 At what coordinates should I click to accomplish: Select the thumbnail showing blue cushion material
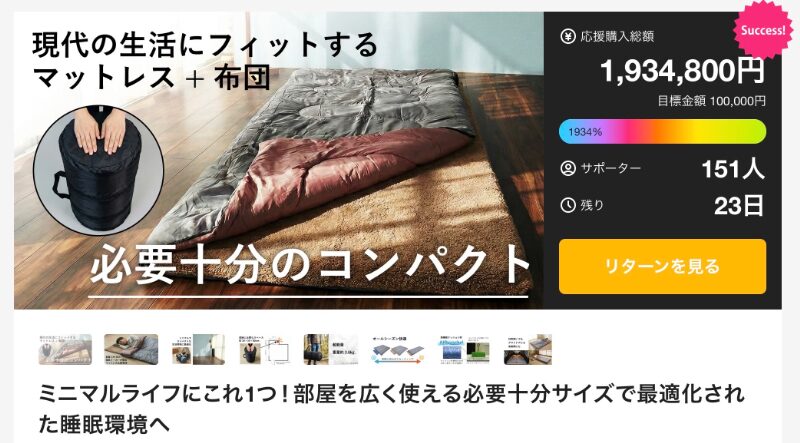464,349
